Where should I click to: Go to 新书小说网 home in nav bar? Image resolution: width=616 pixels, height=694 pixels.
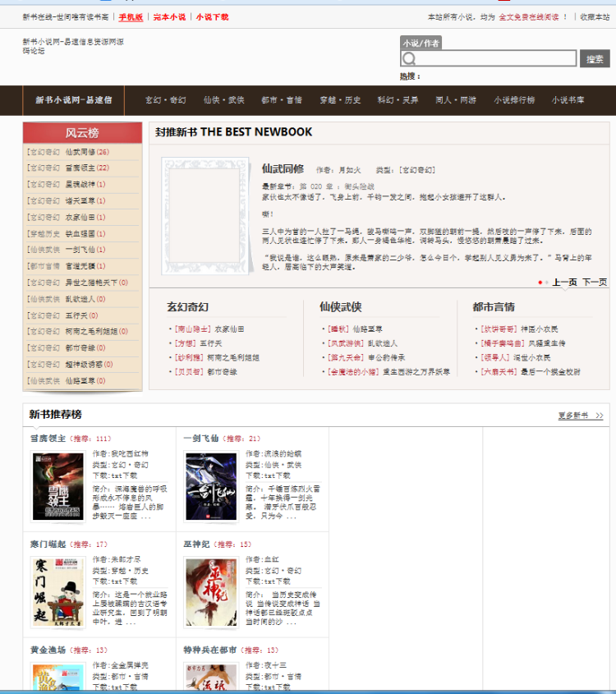(73, 100)
